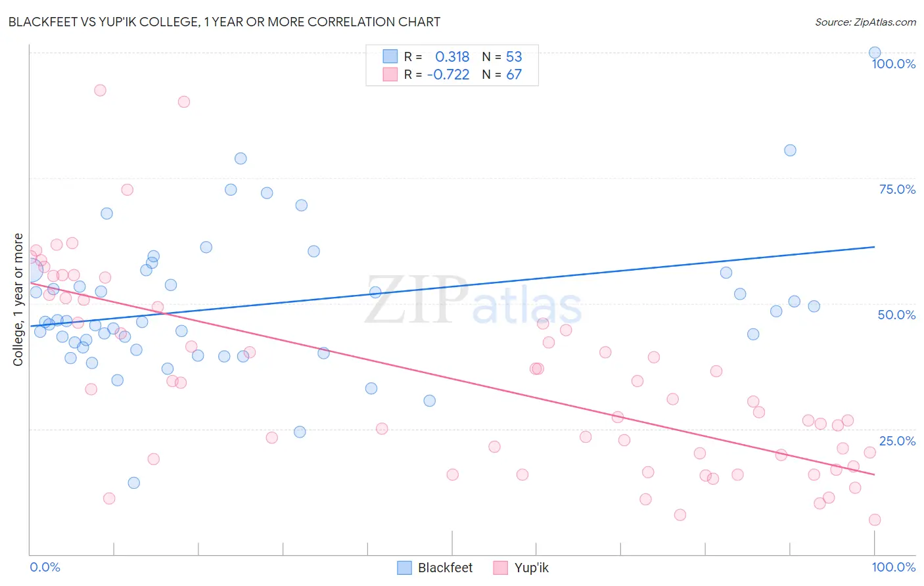This screenshot has width=924, height=586.
Task: Select the blue Blackfeet swatch in bottom legend
Action: point(404,568)
